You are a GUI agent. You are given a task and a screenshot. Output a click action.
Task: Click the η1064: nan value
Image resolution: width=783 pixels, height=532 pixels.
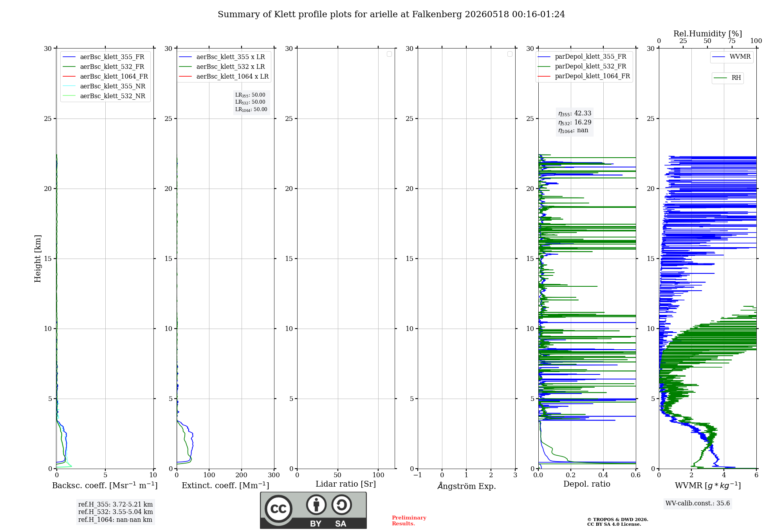(x=573, y=131)
